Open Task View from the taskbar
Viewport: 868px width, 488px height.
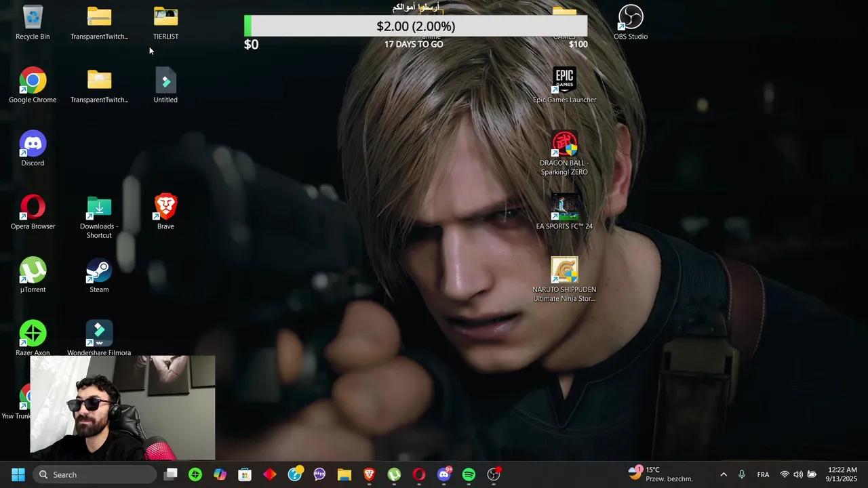(x=170, y=474)
